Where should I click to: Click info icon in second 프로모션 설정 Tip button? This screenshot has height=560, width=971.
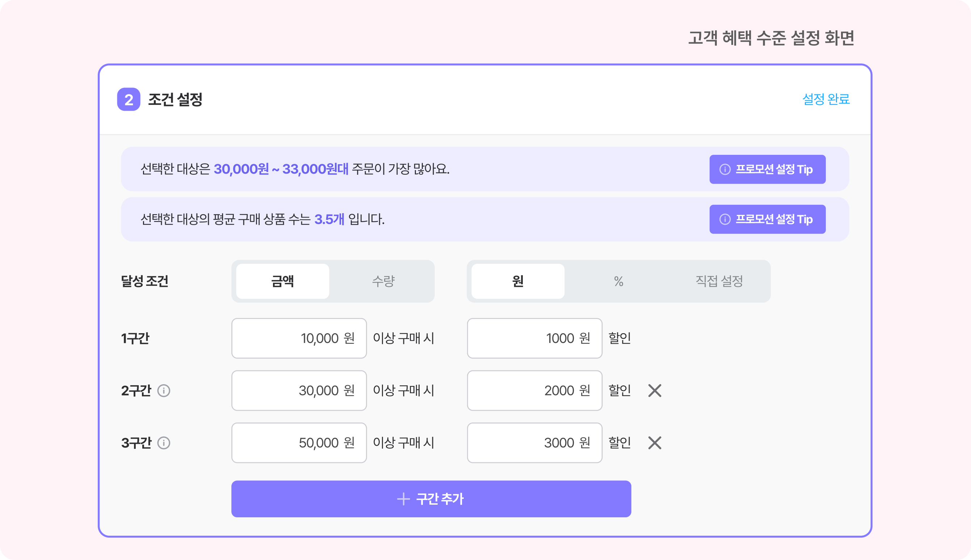pyautogui.click(x=725, y=219)
